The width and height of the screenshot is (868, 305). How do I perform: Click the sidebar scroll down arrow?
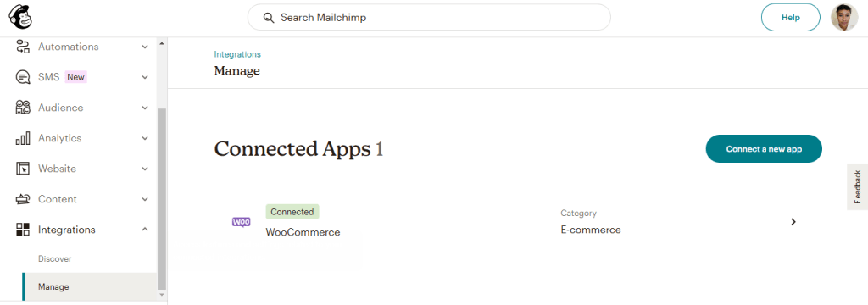click(162, 296)
